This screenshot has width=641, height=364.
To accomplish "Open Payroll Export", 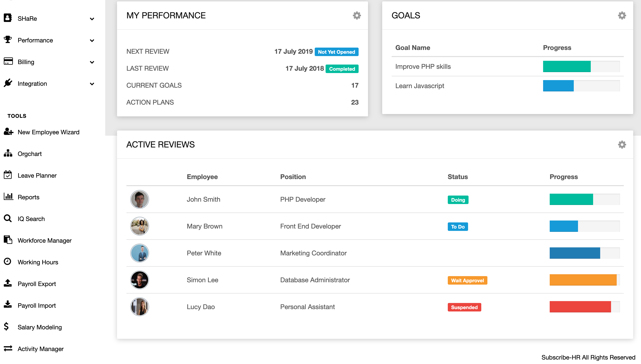I will [x=37, y=283].
